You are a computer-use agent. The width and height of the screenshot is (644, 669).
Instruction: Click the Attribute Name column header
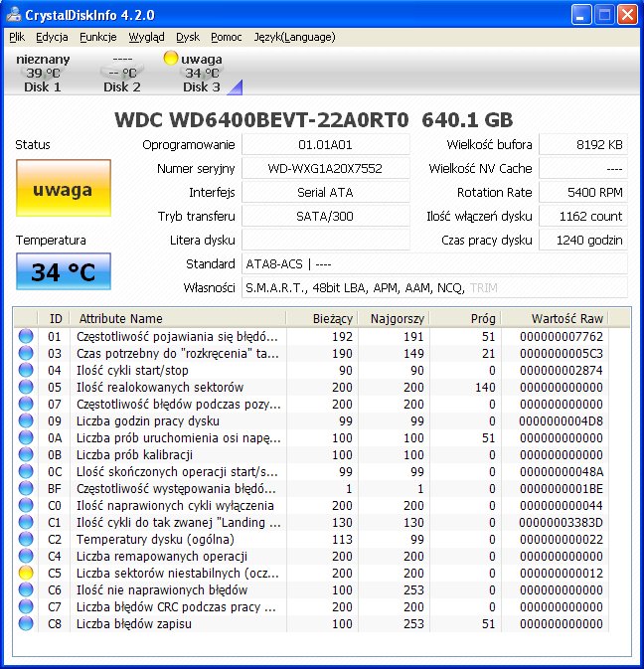[x=178, y=318]
